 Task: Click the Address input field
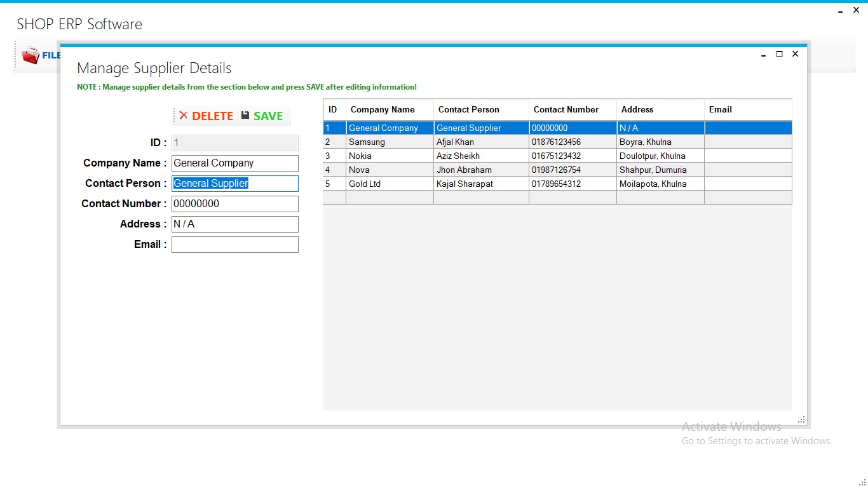coord(234,224)
